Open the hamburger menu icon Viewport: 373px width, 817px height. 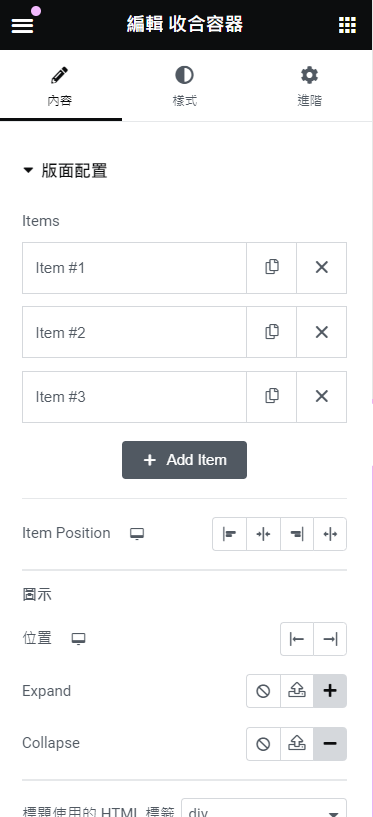pyautogui.click(x=22, y=24)
